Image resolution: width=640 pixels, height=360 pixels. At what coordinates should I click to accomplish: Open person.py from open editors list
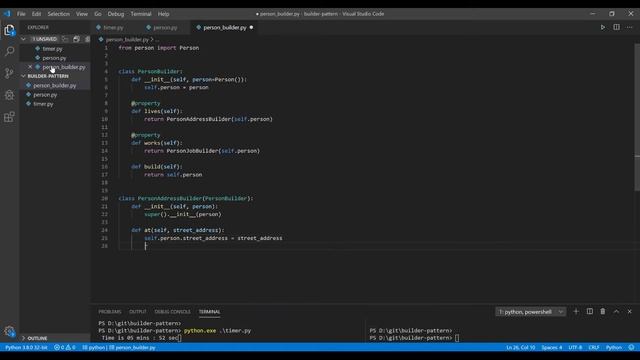[x=54, y=58]
